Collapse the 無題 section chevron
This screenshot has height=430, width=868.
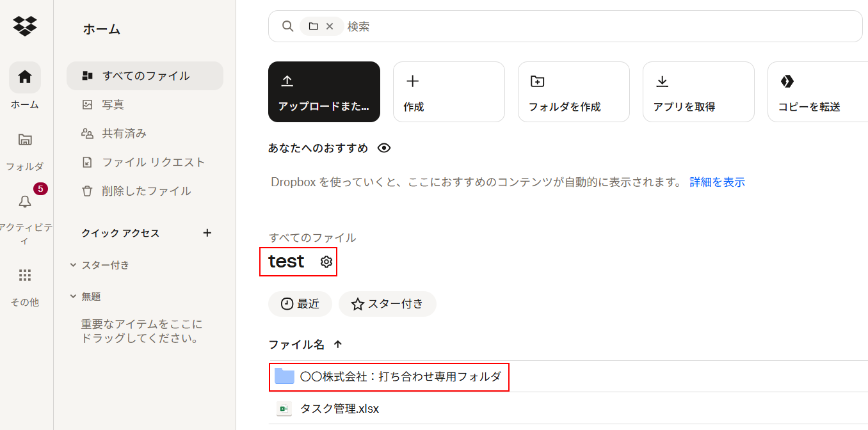(x=73, y=296)
